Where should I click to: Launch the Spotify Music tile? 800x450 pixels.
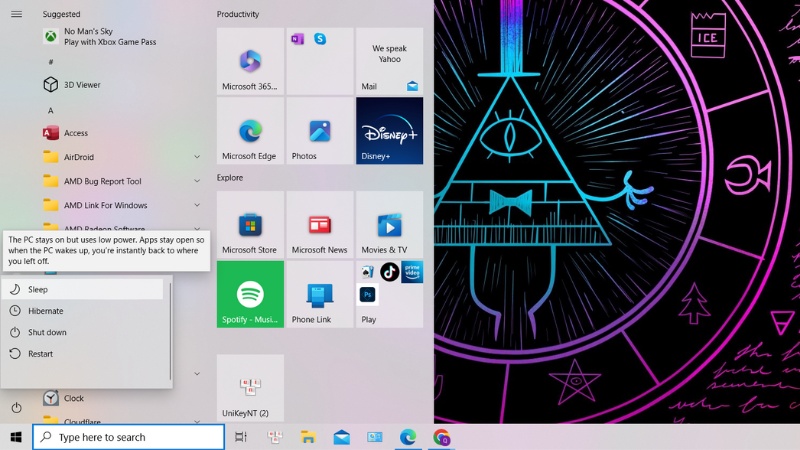250,294
